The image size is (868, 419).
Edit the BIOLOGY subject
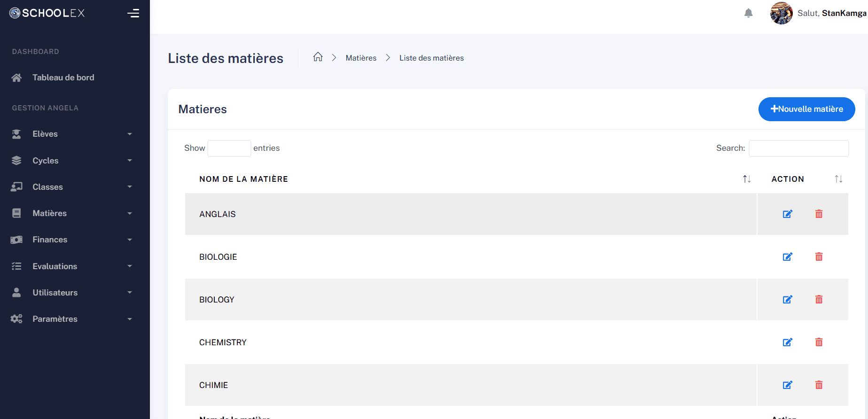coord(788,300)
